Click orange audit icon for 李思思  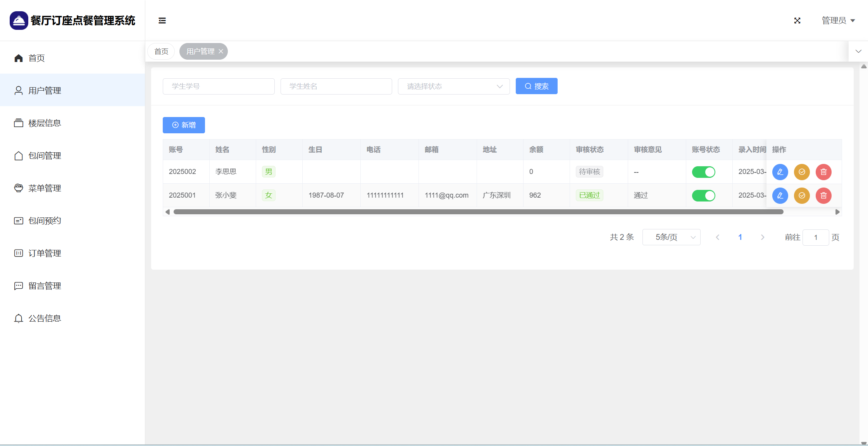[802, 172]
